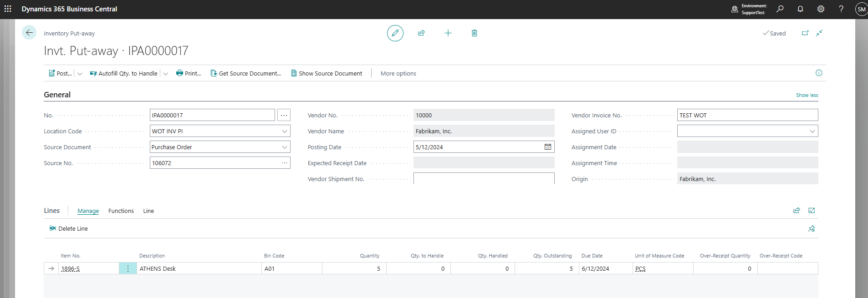
Task: Open the FactBox information pane icon
Action: (x=819, y=73)
